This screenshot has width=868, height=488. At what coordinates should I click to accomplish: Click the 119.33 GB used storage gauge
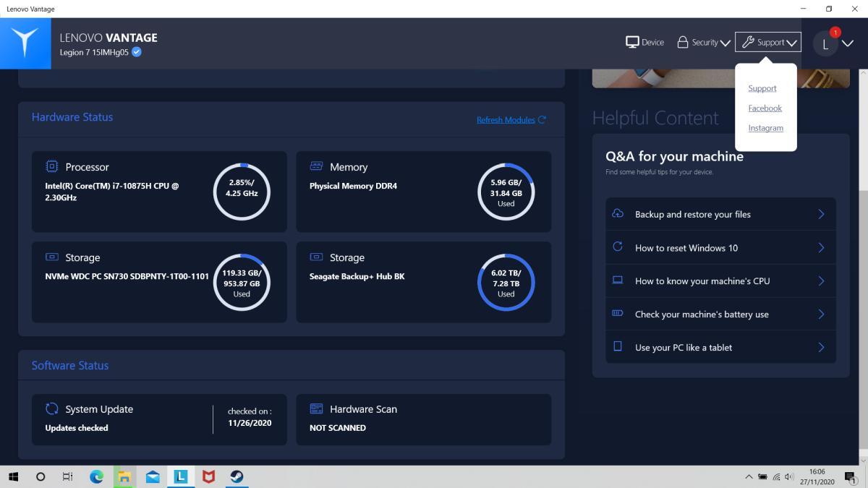click(242, 282)
